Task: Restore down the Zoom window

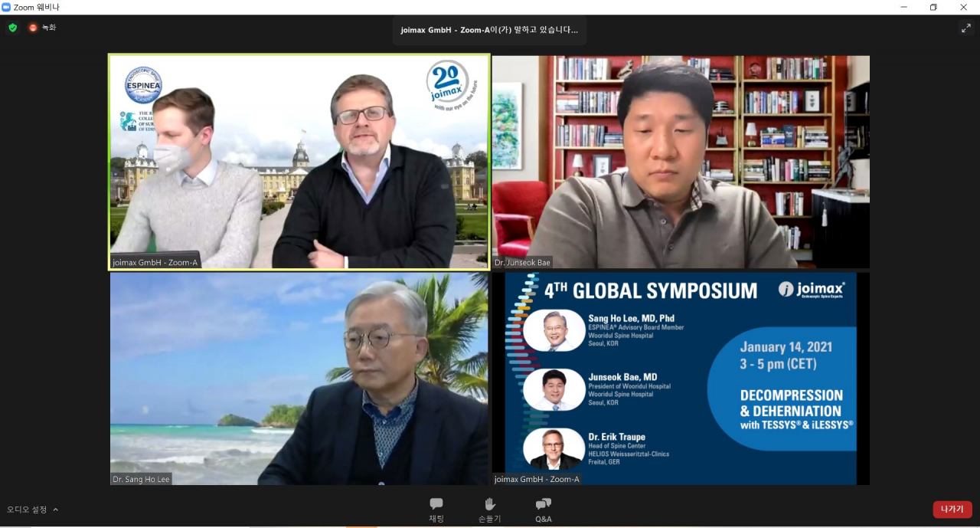Action: (933, 7)
